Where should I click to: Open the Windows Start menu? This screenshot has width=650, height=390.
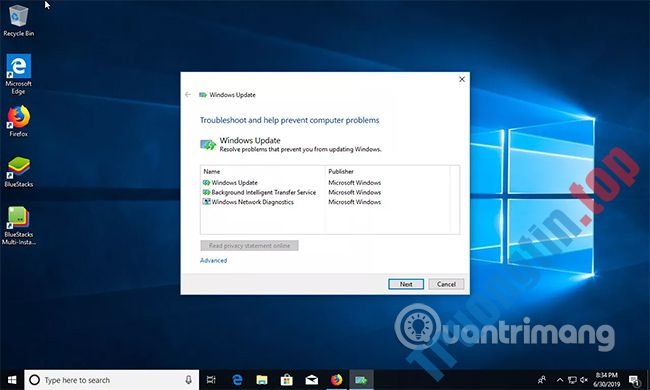click(x=12, y=380)
